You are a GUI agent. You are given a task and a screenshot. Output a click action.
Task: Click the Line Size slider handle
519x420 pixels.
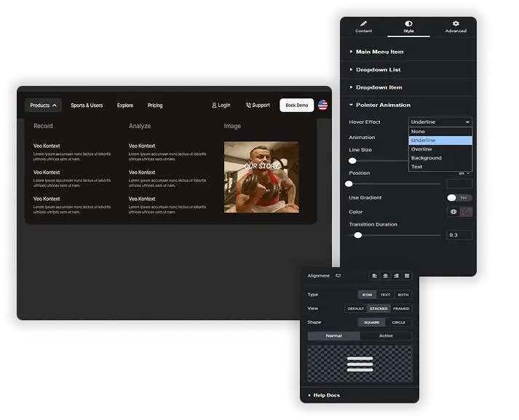[352, 161]
